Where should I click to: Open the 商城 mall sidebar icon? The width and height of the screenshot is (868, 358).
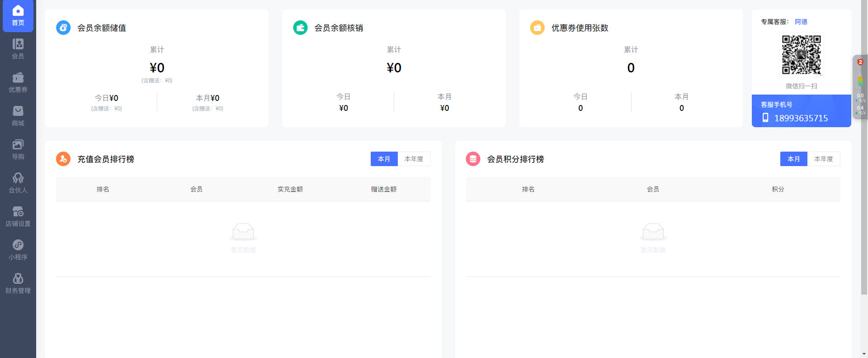click(x=18, y=116)
